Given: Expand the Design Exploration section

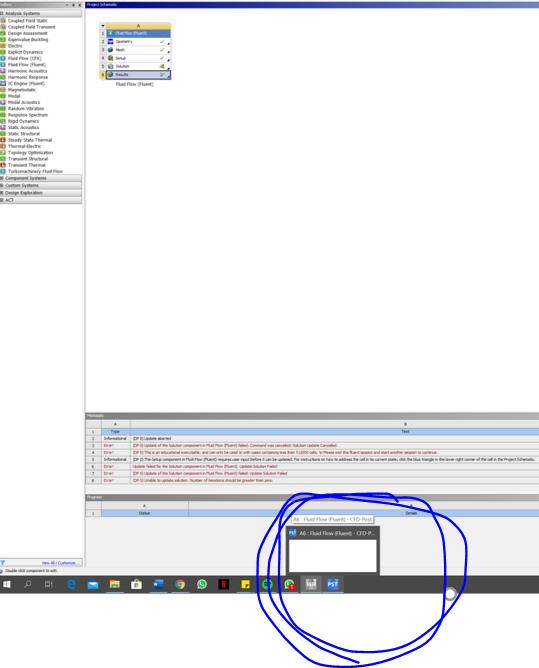Looking at the screenshot, I should (x=2, y=193).
